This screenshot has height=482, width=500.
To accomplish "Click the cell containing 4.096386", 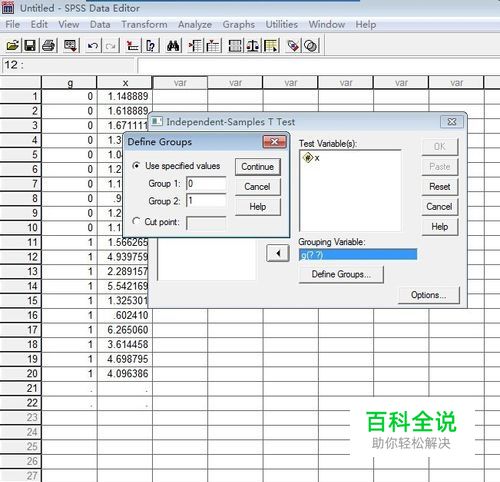I will click(x=125, y=373).
